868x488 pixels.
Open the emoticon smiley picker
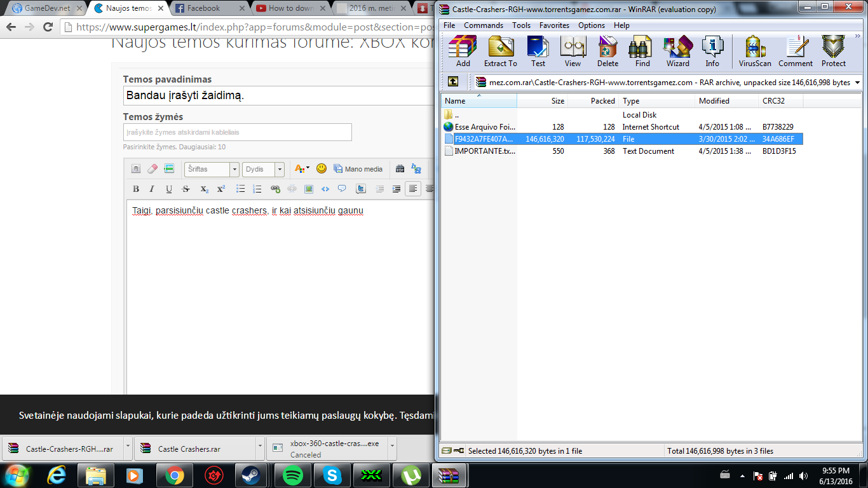pos(322,168)
